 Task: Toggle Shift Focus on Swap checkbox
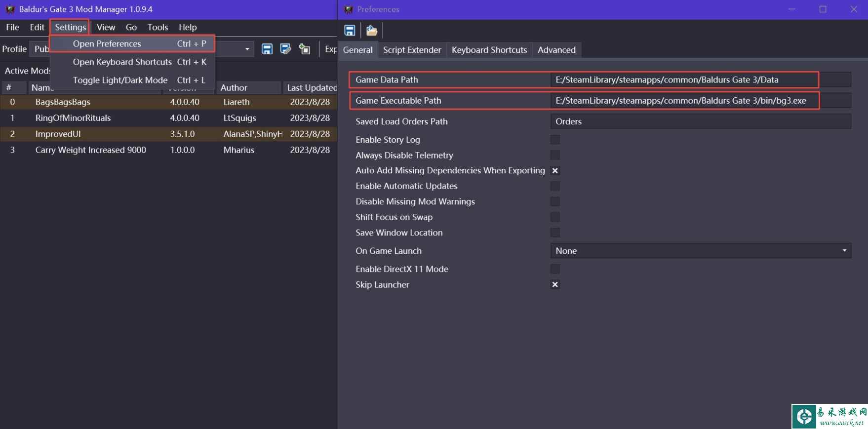(x=555, y=217)
